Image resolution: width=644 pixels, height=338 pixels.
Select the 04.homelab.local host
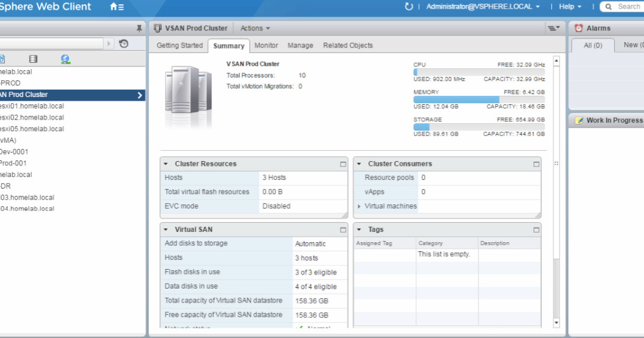(27, 209)
